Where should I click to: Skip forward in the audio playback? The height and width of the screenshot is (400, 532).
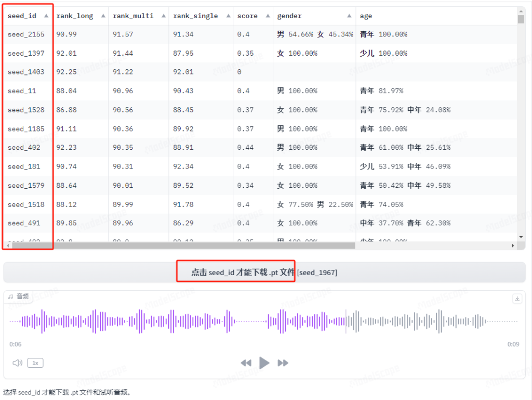click(282, 363)
